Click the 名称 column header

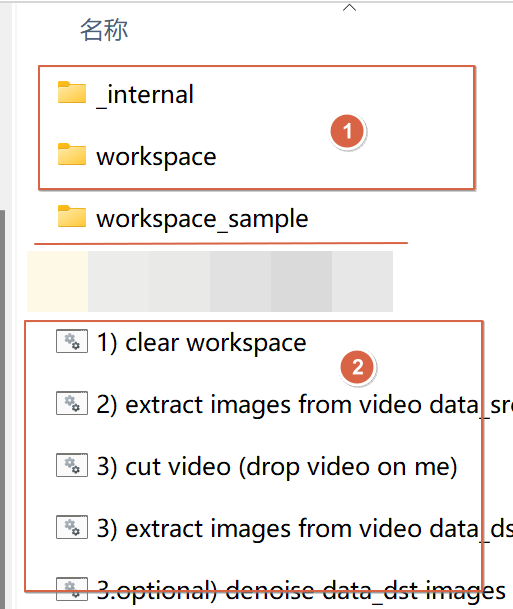click(x=104, y=30)
